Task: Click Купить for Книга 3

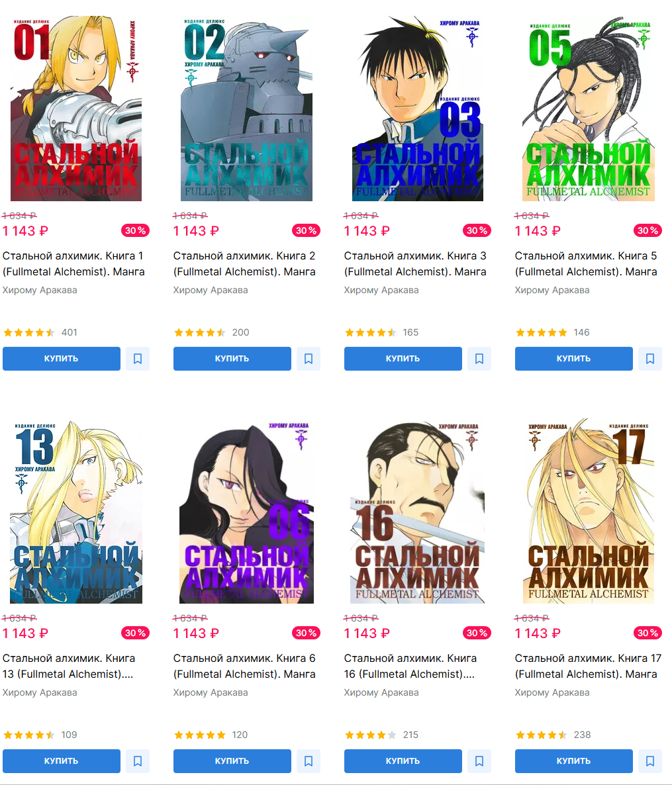Action: point(403,359)
